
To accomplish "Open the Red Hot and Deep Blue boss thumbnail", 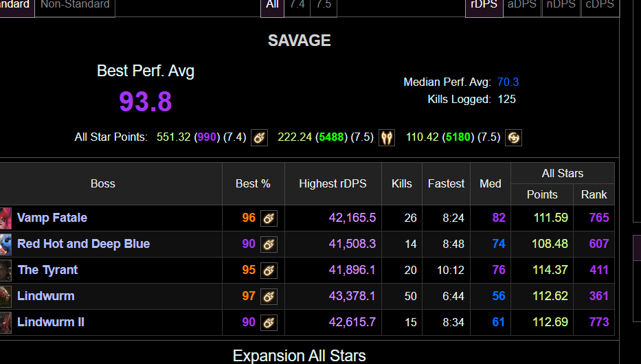I will [5, 244].
